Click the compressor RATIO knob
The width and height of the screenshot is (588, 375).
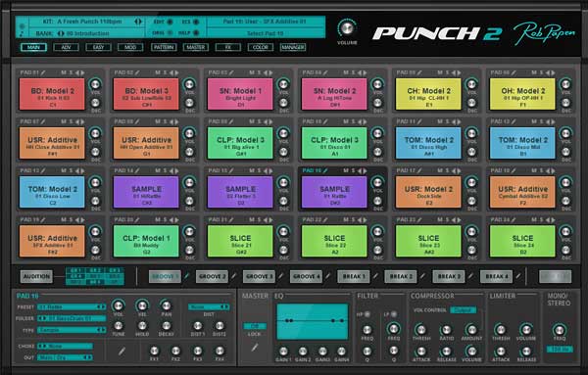(x=446, y=330)
